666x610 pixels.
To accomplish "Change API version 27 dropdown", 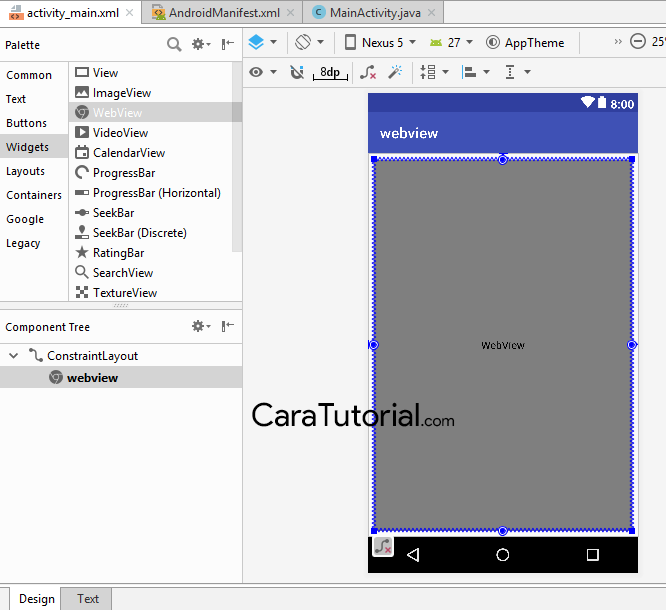I will point(451,42).
